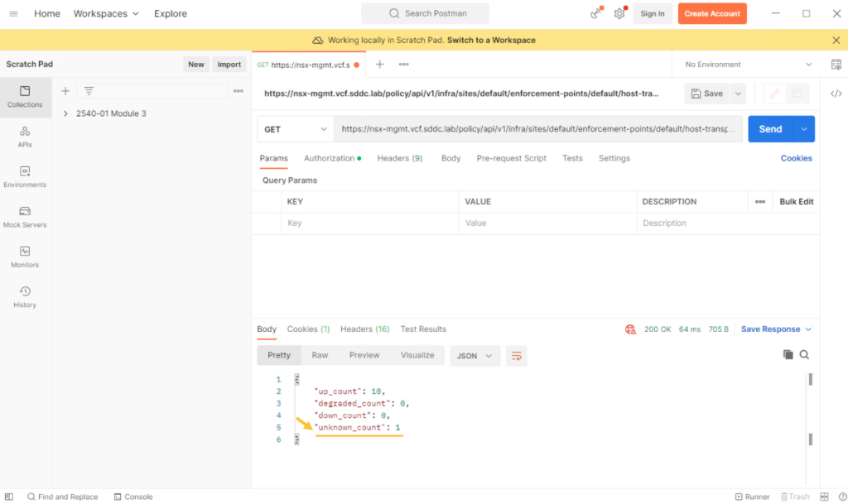Viewport: 848px width, 504px height.
Task: Open tab options ellipsis menu
Action: [404, 65]
